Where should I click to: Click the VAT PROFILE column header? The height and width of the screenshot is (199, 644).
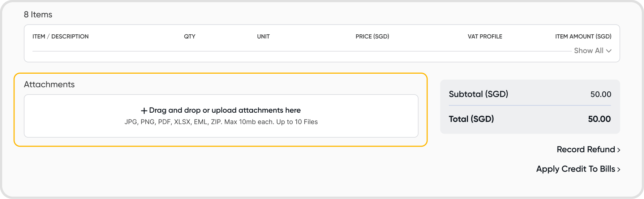click(x=485, y=36)
